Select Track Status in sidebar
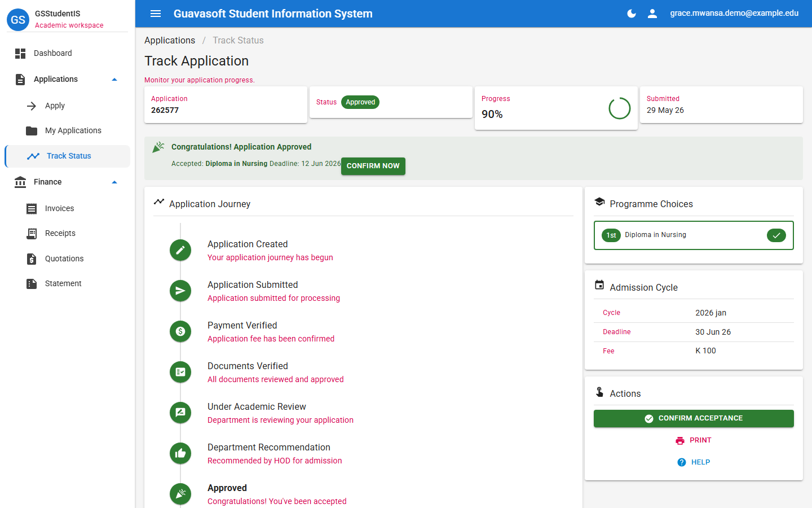 click(68, 156)
